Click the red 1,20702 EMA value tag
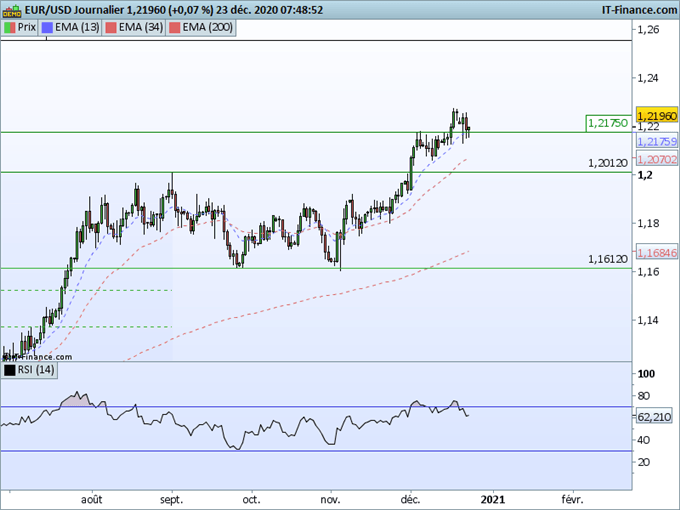Image resolution: width=680 pixels, height=510 pixels. point(657,160)
